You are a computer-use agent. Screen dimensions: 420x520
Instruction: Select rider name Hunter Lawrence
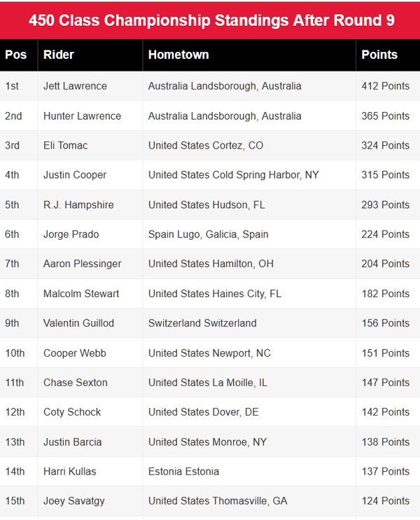pyautogui.click(x=82, y=116)
